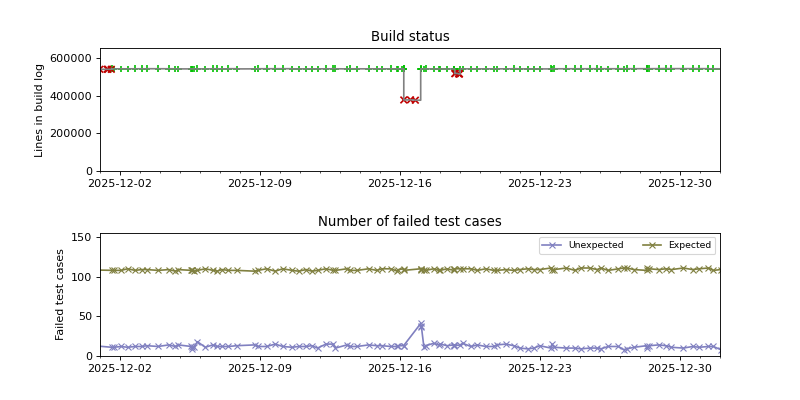Image resolution: width=800 pixels, height=400 pixels.
Task: Click the Unexpected legend line marker
Action: click(553, 245)
